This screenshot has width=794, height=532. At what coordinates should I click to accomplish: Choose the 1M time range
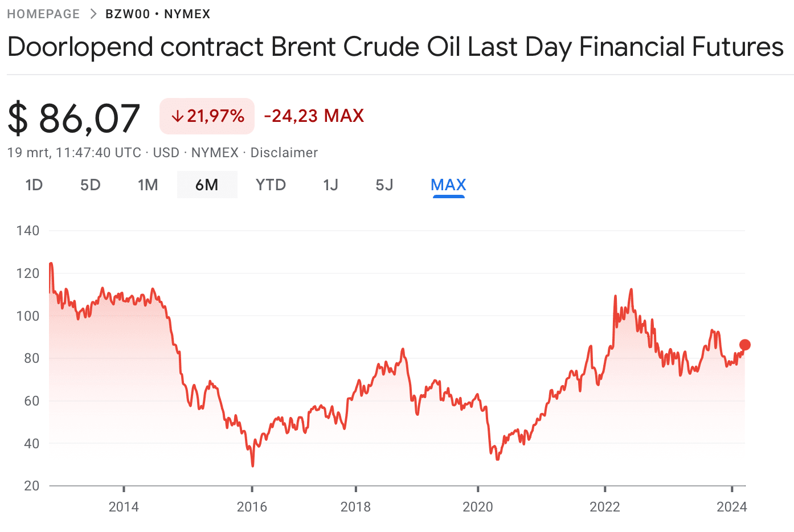coord(148,185)
